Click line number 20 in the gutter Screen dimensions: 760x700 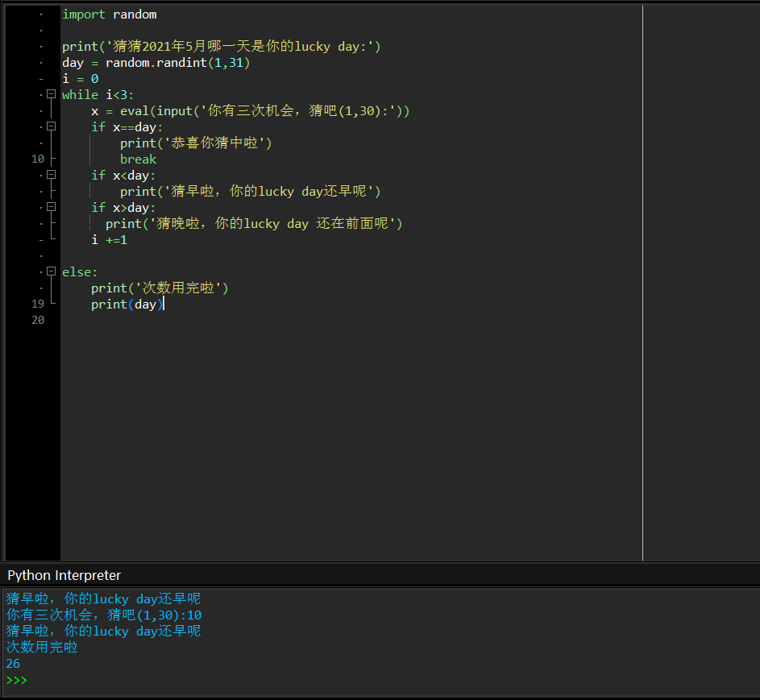click(x=38, y=320)
